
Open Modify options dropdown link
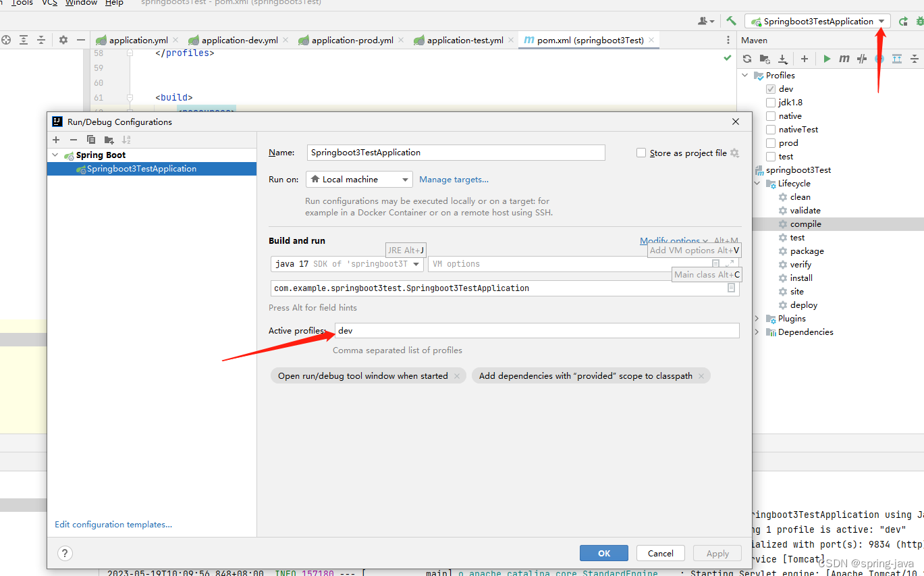[674, 240]
